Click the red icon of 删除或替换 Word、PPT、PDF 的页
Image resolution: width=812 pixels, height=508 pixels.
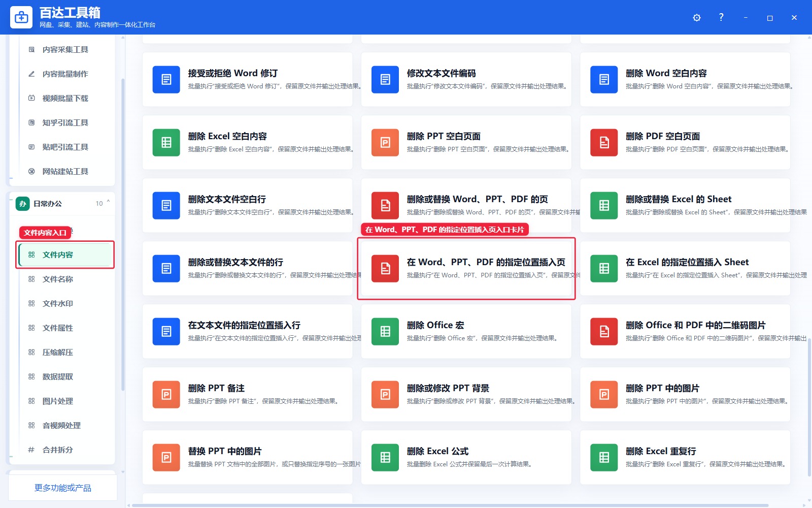pyautogui.click(x=385, y=205)
